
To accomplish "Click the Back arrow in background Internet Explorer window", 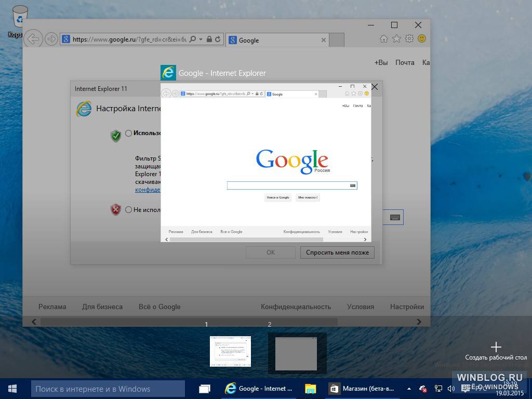I will click(33, 39).
